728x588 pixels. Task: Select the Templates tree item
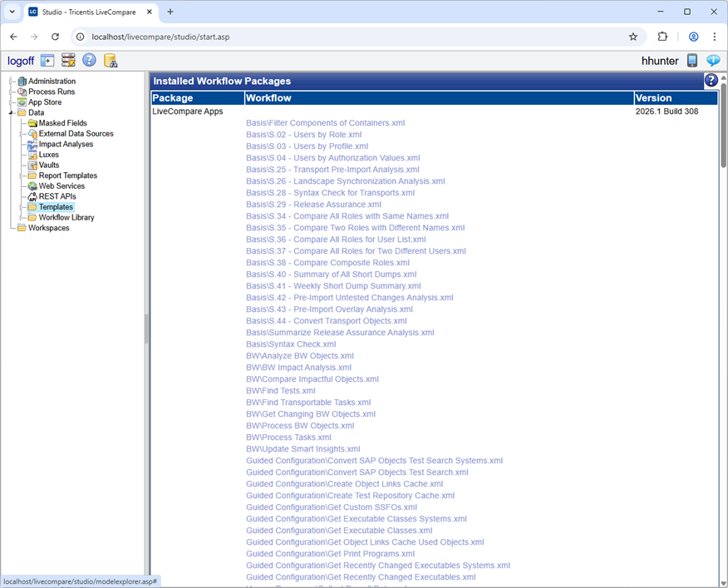[56, 207]
